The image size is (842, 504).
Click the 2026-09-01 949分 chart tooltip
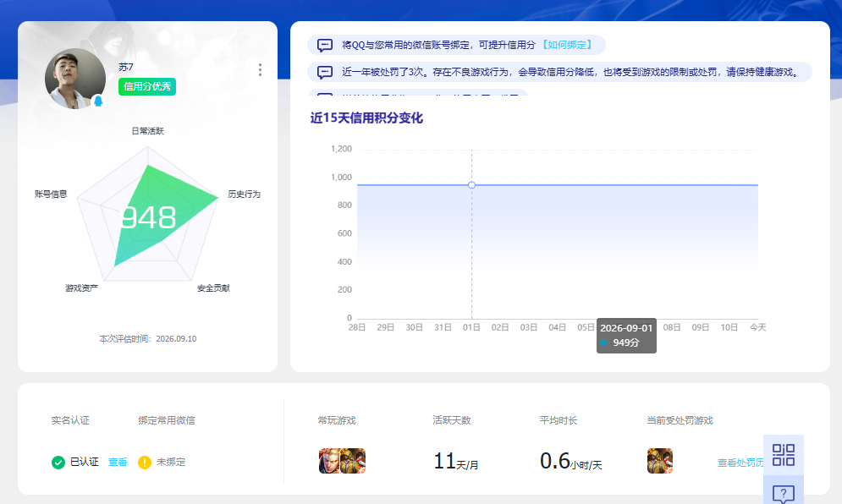(x=627, y=336)
